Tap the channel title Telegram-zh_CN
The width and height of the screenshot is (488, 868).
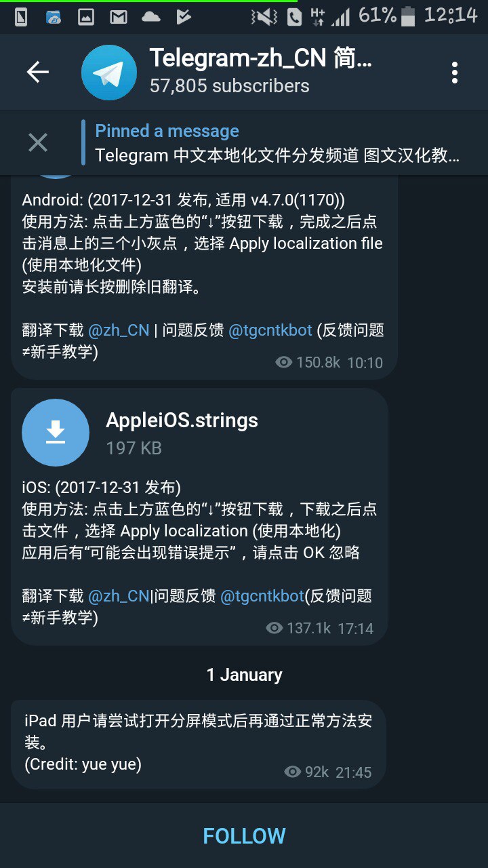260,58
